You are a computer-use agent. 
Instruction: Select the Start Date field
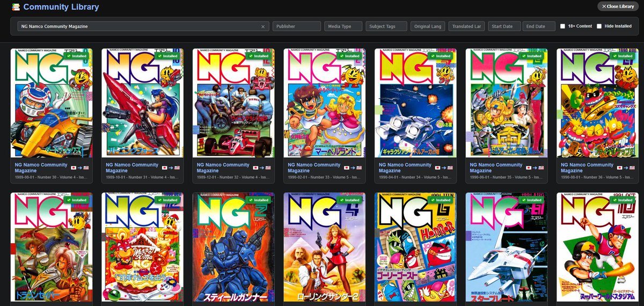coord(504,26)
